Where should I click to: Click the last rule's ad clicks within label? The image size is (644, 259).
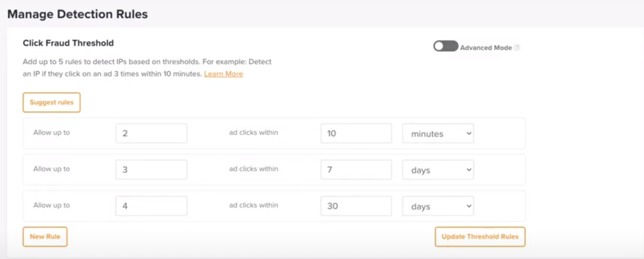253,205
